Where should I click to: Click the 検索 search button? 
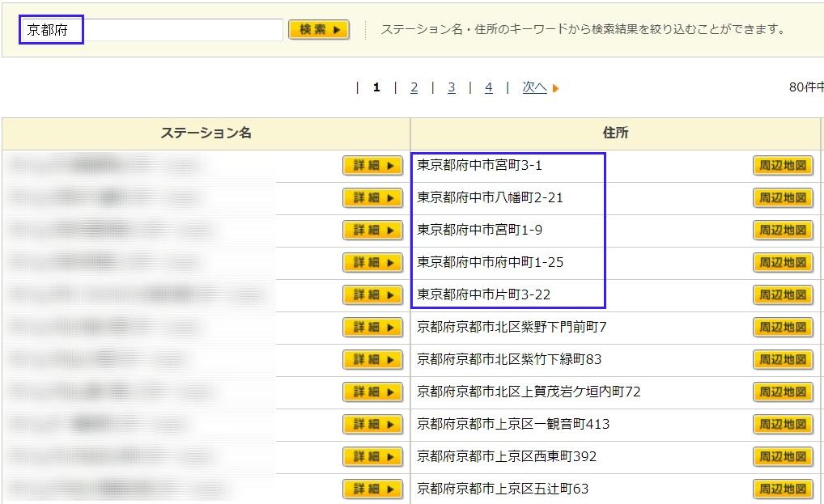319,30
